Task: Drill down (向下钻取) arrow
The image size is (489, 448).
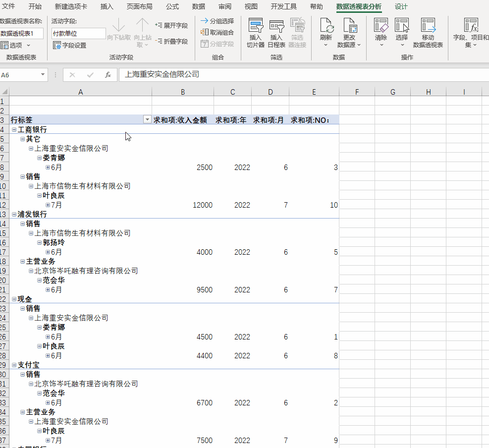Action: coord(119,30)
